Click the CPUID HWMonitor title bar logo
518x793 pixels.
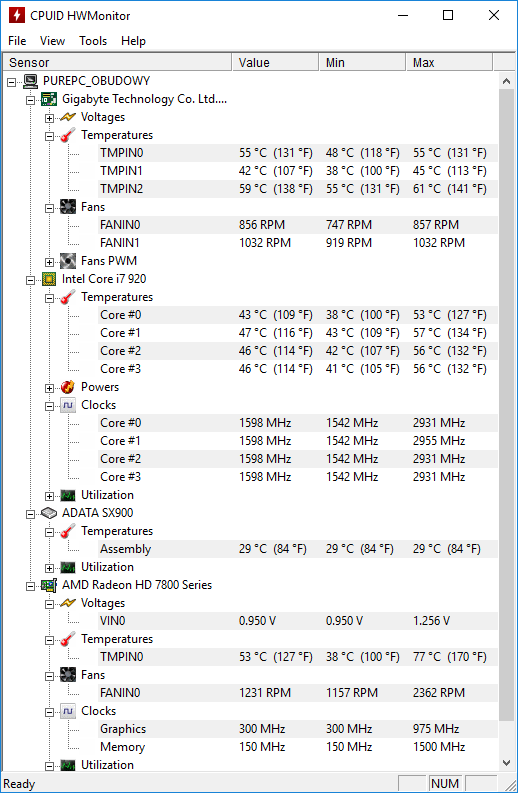(16, 15)
